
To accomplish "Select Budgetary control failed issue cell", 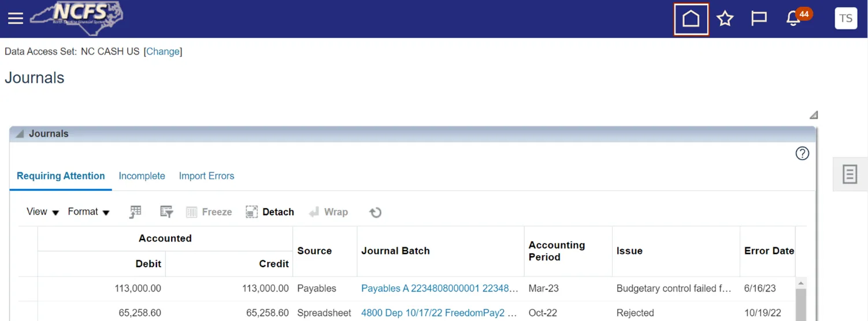I will pyautogui.click(x=674, y=288).
